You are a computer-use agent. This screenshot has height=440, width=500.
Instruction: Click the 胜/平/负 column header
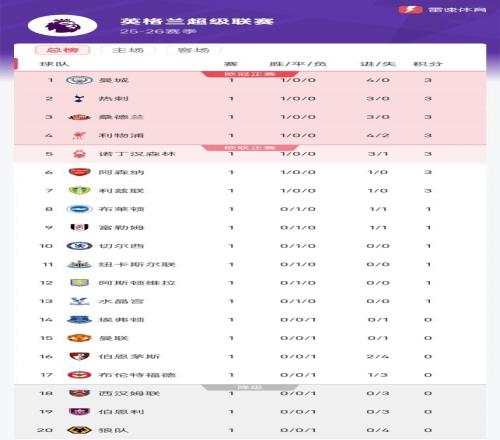pyautogui.click(x=298, y=64)
